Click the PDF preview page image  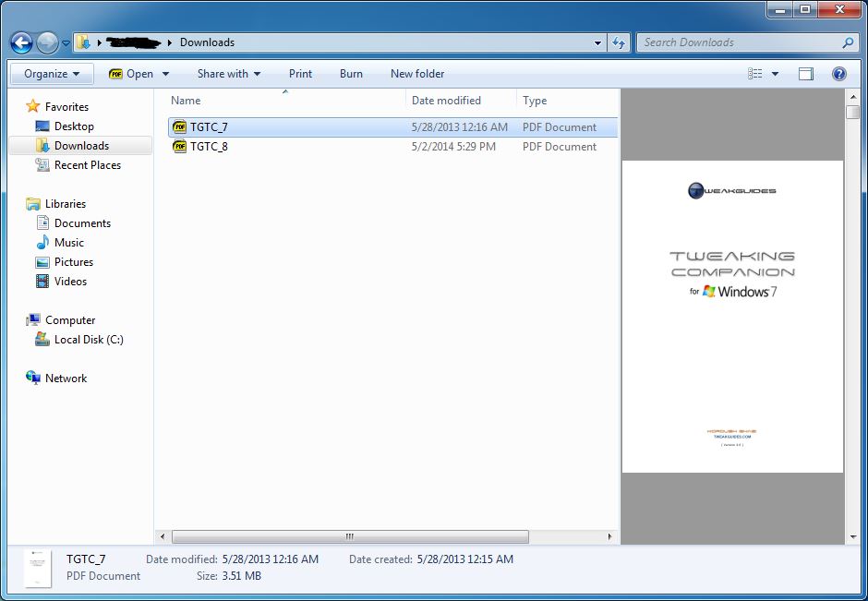[732, 317]
